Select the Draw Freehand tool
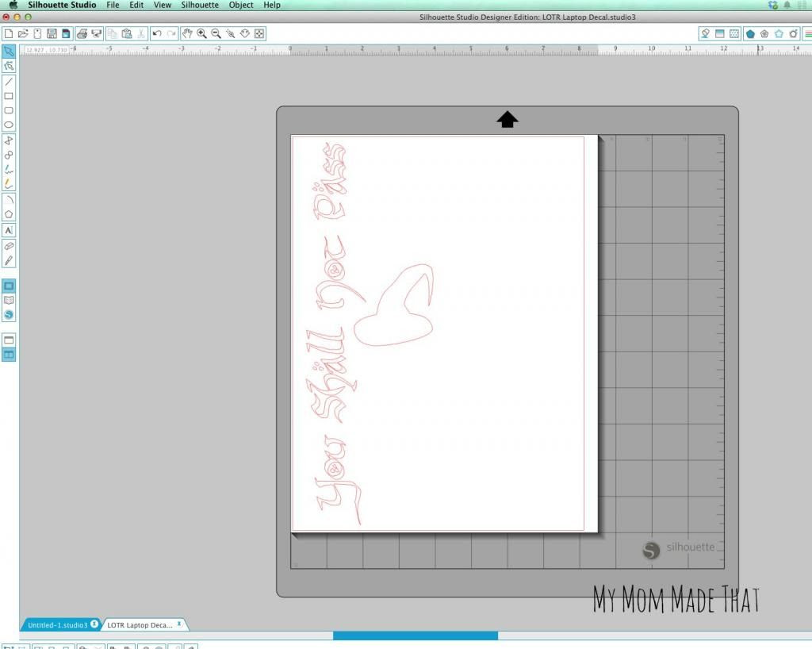This screenshot has height=649, width=812. click(x=9, y=169)
